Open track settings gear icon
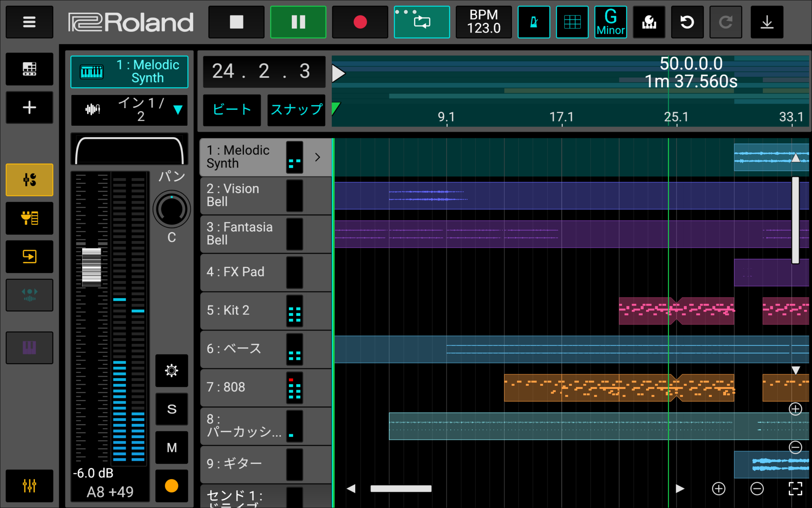Image resolution: width=812 pixels, height=508 pixels. [171, 371]
